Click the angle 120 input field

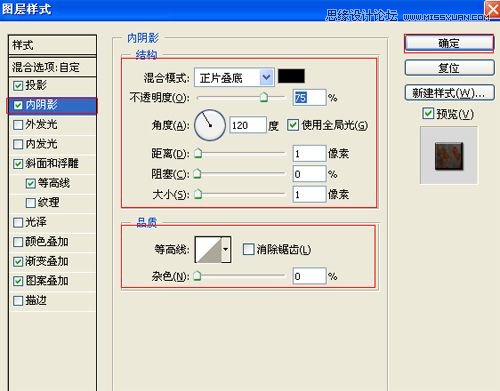tap(248, 125)
